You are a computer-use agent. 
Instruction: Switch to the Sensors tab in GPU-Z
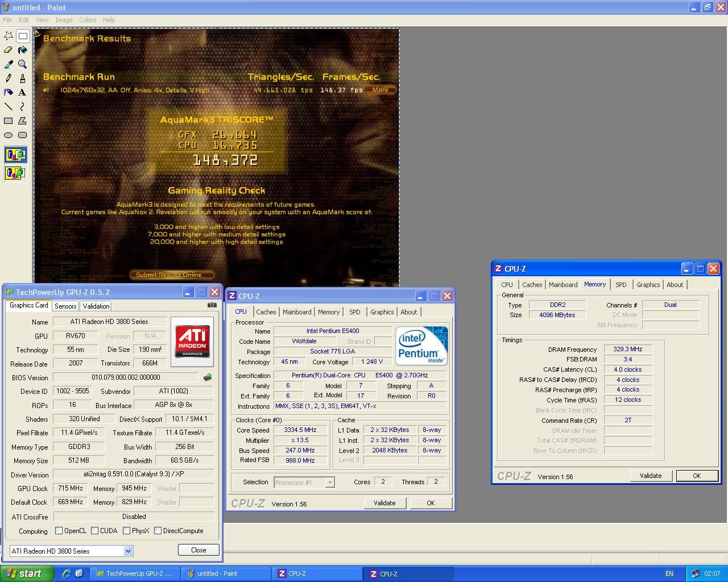(x=65, y=306)
